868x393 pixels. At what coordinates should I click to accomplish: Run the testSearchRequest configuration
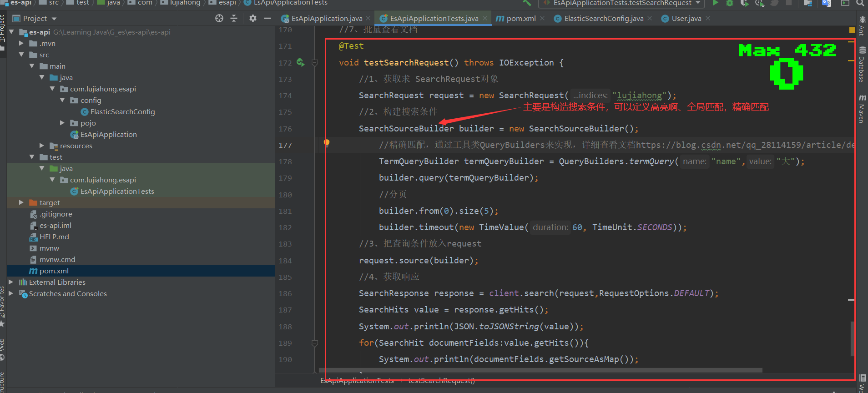715,3
